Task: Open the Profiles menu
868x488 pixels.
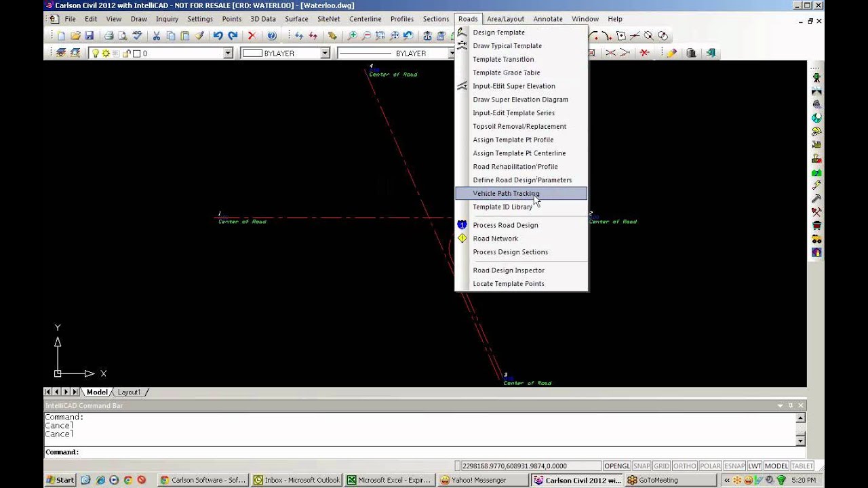Action: (x=402, y=19)
